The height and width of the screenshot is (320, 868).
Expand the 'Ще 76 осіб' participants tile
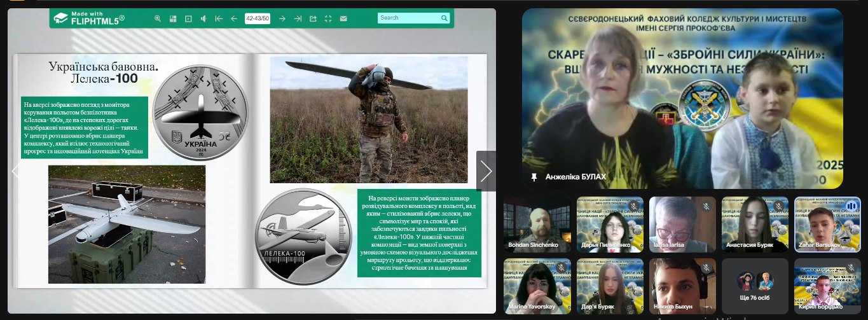pos(755,286)
